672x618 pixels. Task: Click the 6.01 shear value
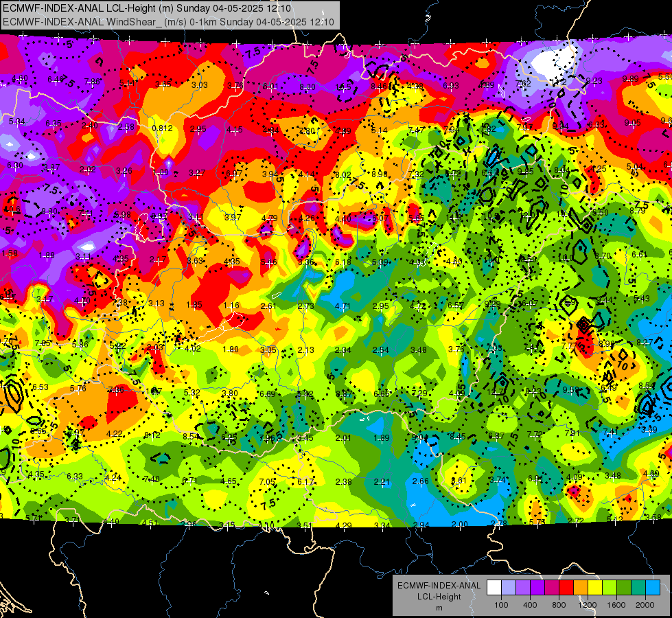[270, 87]
